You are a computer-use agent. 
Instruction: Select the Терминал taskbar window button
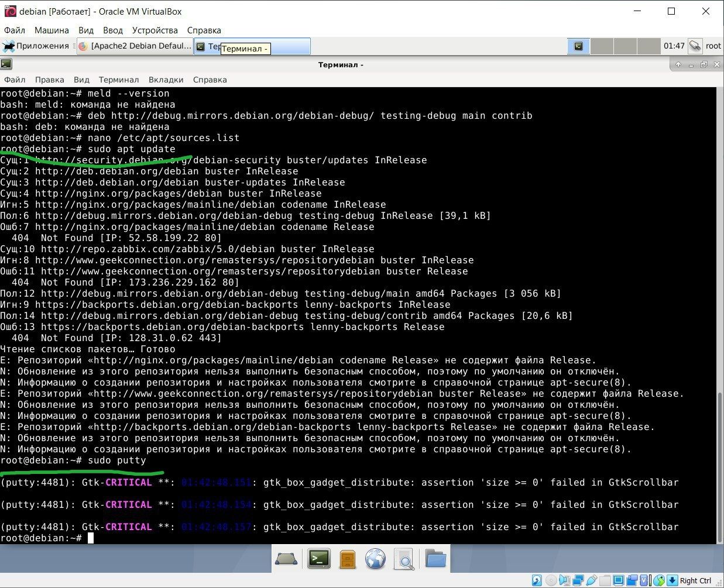(x=252, y=46)
